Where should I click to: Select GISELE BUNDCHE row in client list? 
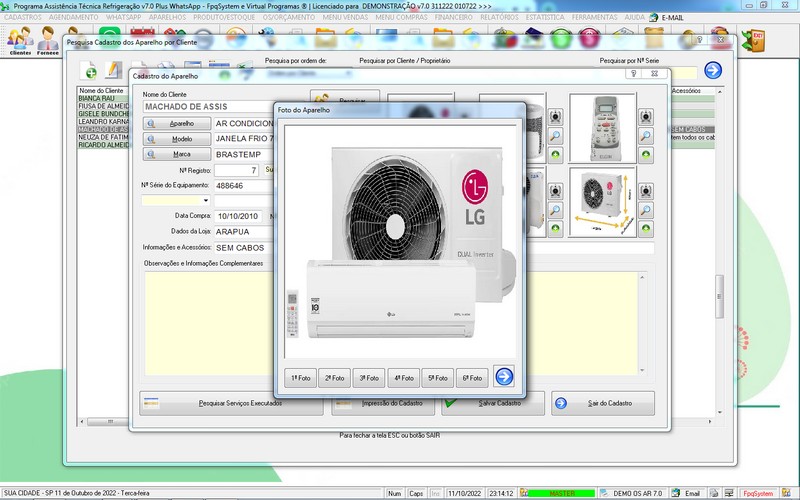(104, 114)
